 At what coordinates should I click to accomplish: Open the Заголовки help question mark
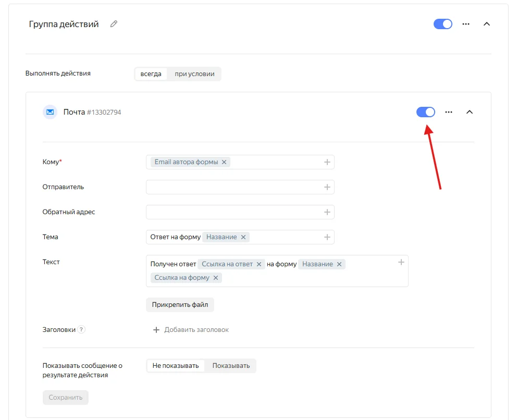82,330
